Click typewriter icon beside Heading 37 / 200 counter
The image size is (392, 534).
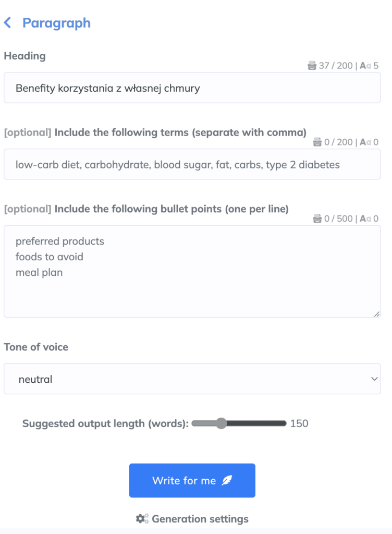point(312,66)
